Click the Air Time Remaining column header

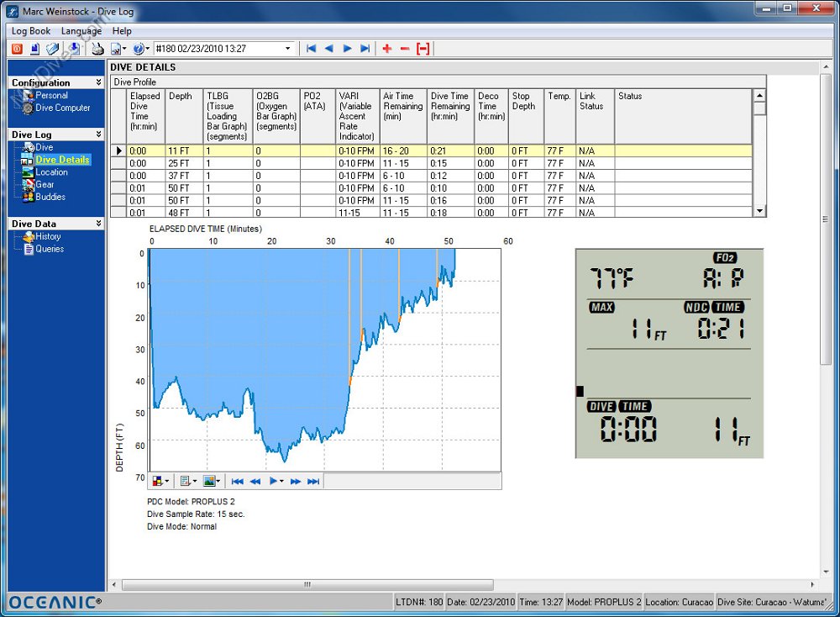click(x=403, y=116)
